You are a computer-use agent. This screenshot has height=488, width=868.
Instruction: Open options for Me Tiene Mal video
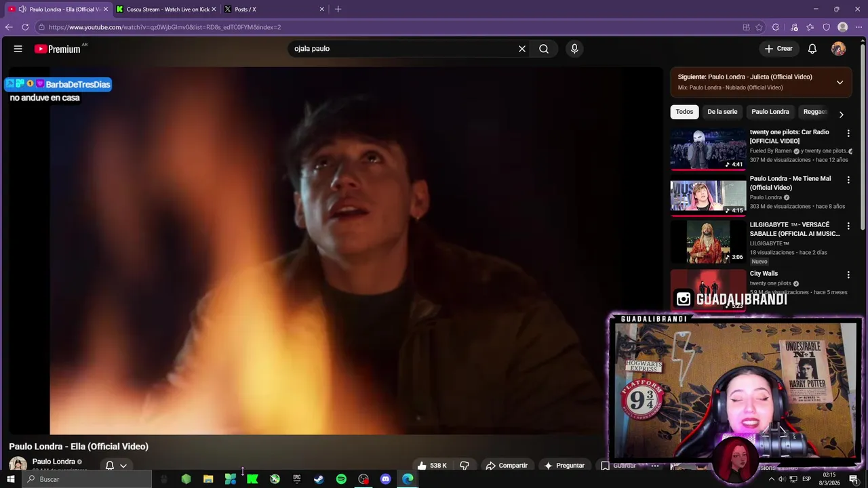tap(848, 180)
